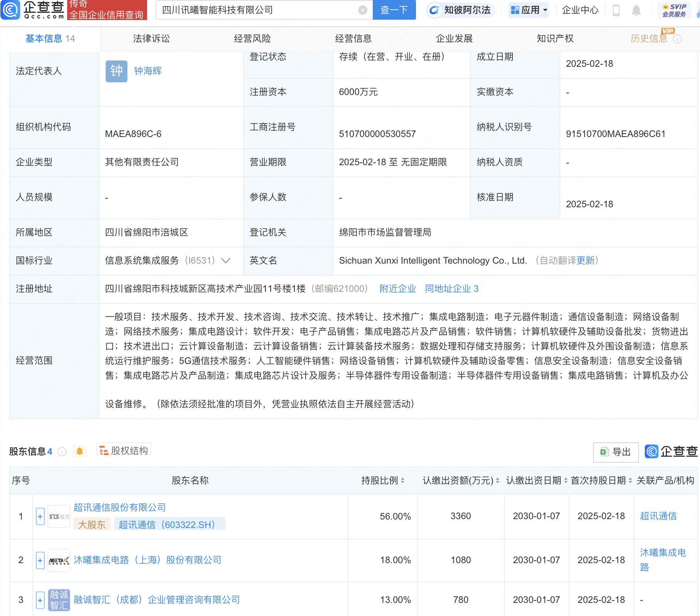The width and height of the screenshot is (700, 616).
Task: Open 知彼阿尔法 AI assistant
Action: (x=461, y=10)
